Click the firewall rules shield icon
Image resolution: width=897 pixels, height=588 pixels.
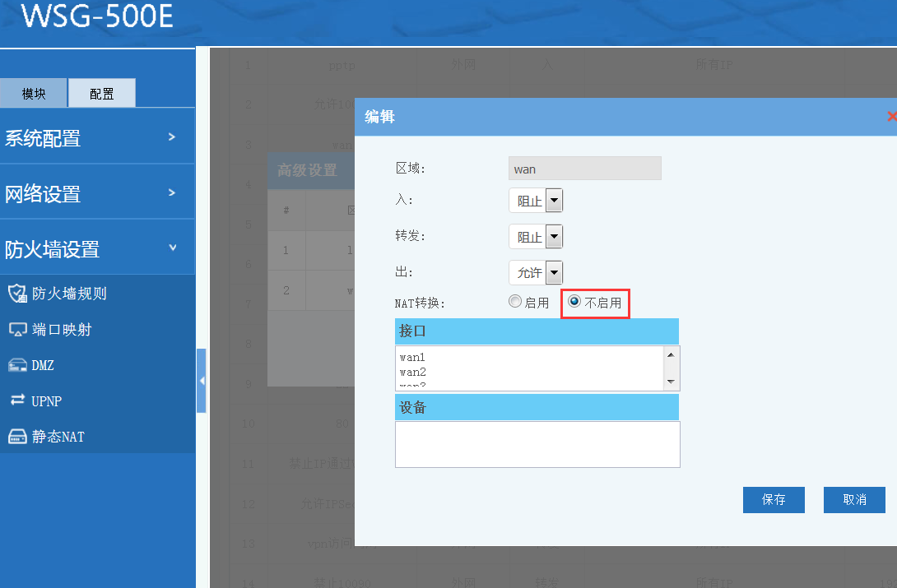tap(17, 294)
